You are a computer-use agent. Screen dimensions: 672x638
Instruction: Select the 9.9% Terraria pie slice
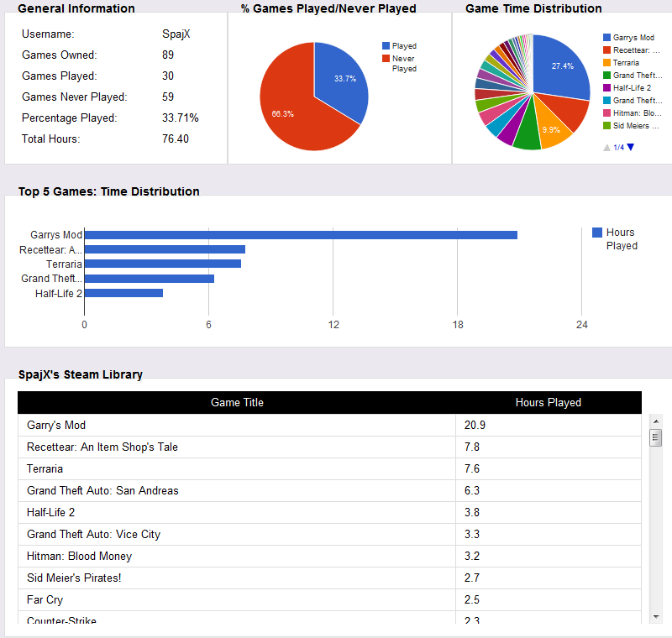[x=553, y=128]
